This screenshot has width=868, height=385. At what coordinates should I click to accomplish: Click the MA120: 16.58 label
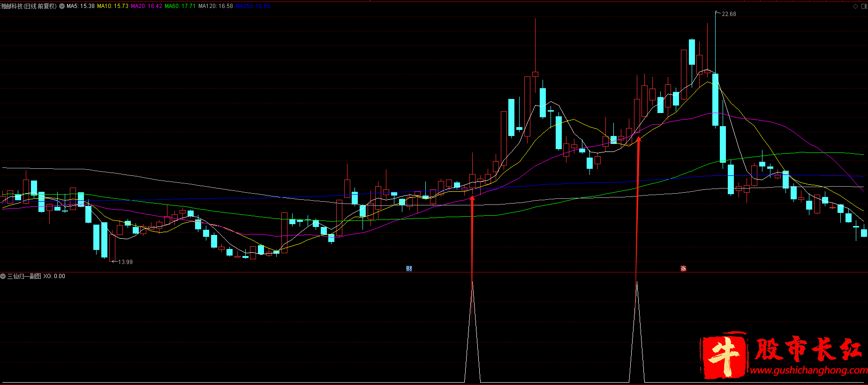tap(216, 6)
